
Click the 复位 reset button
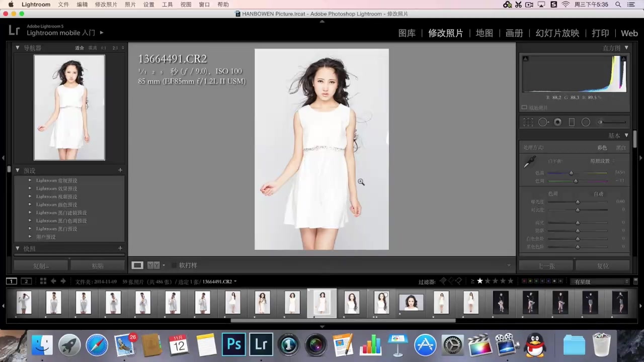point(603,266)
